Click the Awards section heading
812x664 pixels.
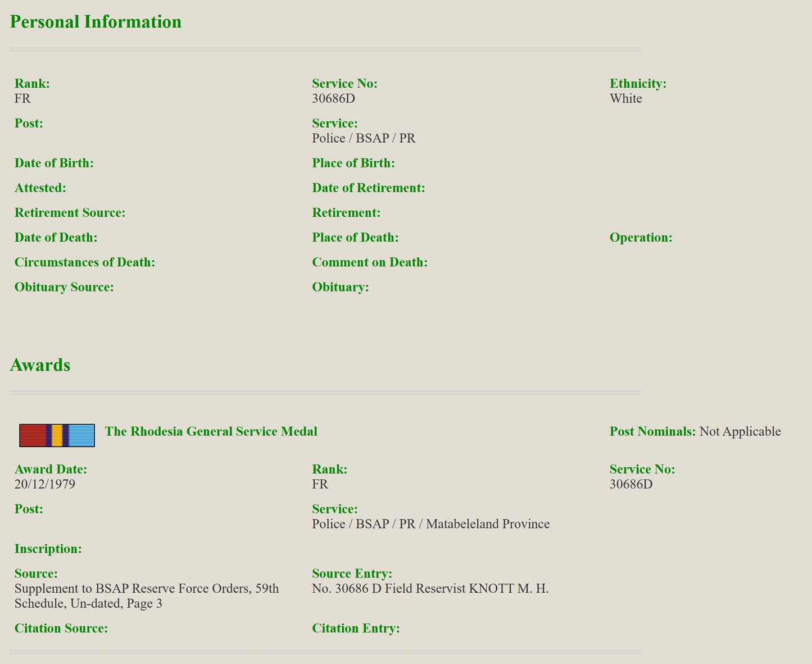point(40,365)
